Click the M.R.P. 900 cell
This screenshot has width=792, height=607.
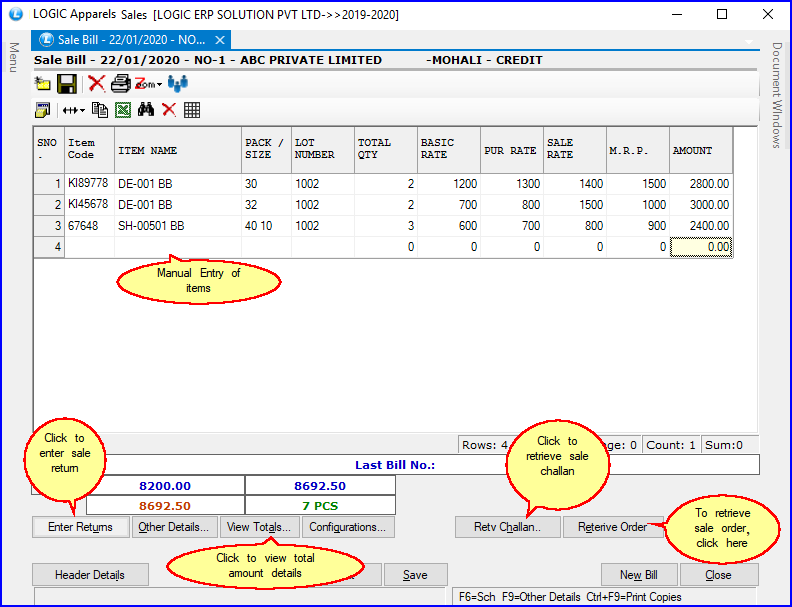coord(638,226)
